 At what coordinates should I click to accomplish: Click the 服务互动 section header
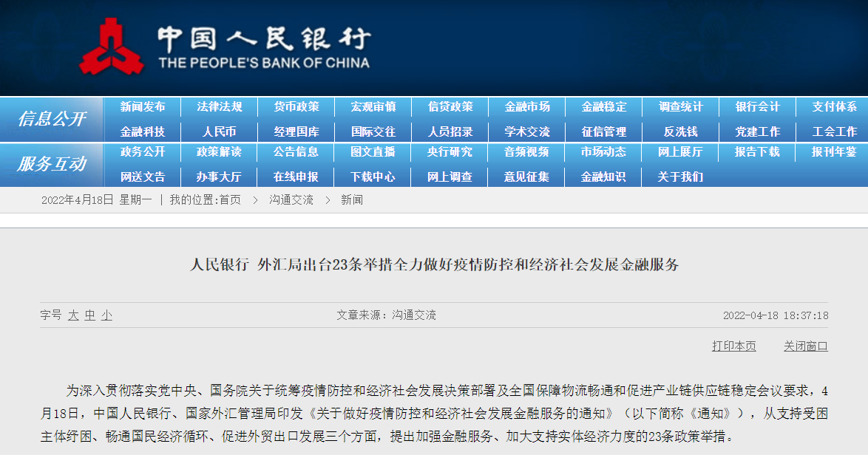(52, 164)
